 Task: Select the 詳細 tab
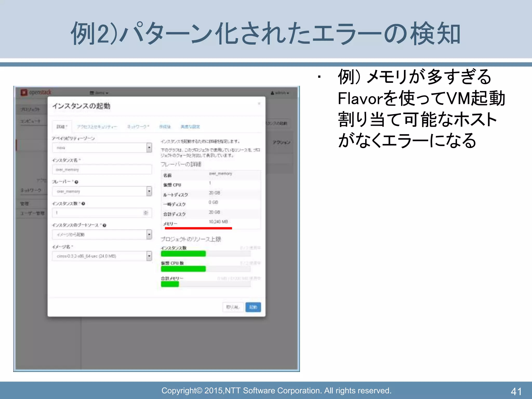(62, 127)
